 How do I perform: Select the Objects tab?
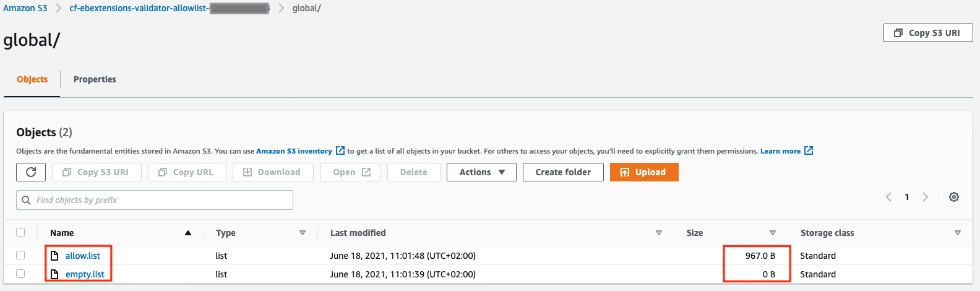(32, 79)
